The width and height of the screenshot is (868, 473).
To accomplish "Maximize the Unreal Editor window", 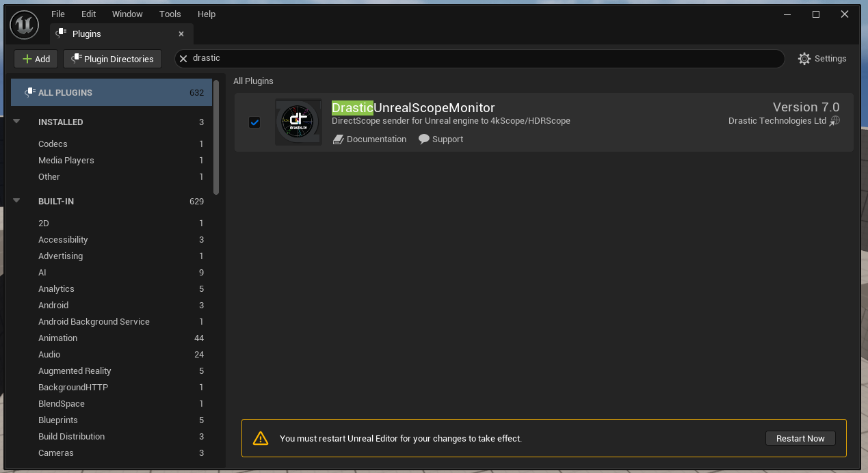I will (816, 14).
